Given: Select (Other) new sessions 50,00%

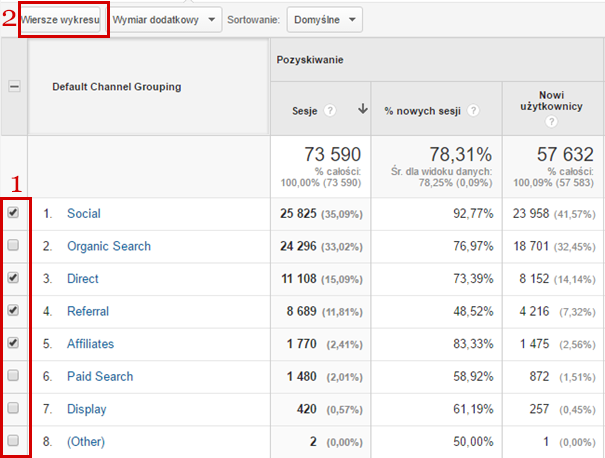Looking at the screenshot, I should 473,441.
